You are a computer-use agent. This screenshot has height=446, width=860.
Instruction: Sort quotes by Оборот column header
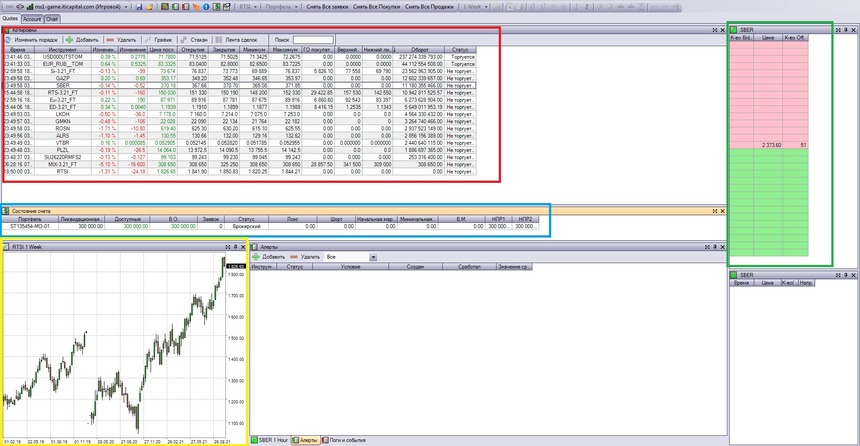click(420, 49)
